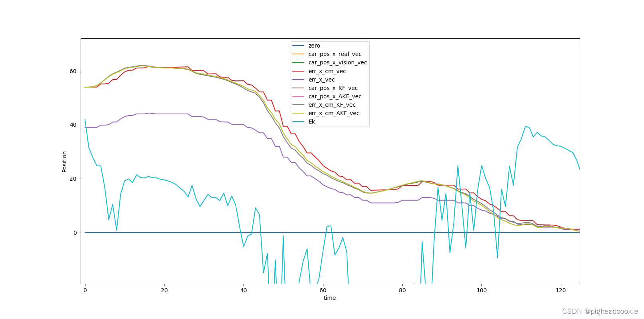This screenshot has height=319, width=644.
Task: Select the 'car_pos_x_real_vec' legend entry
Action: pos(335,54)
